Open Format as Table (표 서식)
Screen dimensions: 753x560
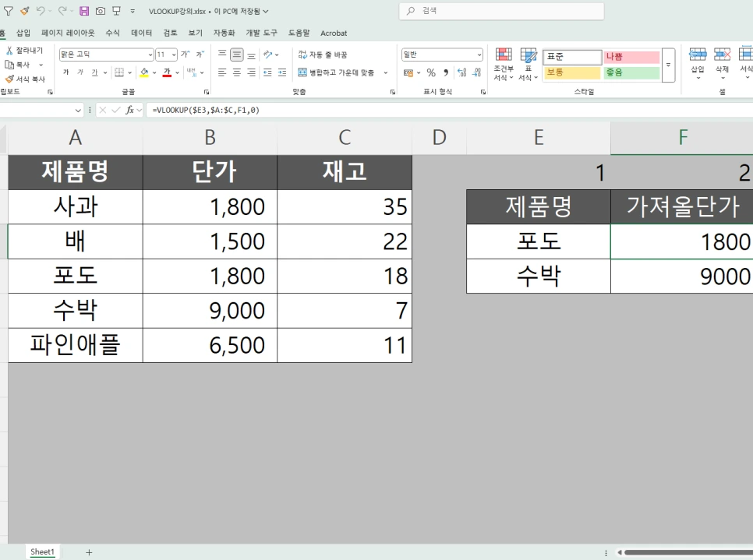pos(529,64)
